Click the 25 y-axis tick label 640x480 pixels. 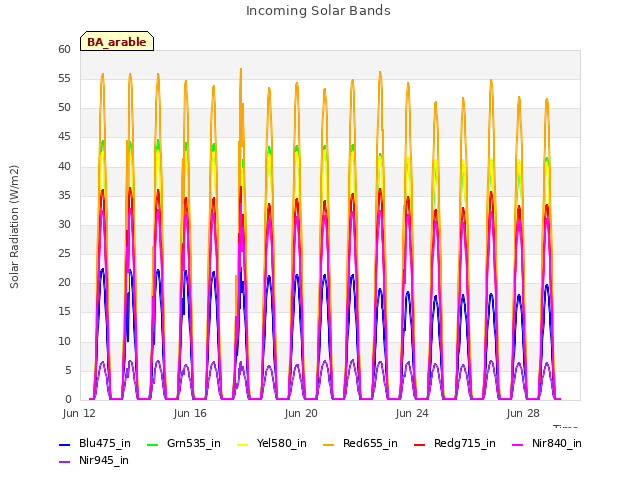[x=64, y=253]
